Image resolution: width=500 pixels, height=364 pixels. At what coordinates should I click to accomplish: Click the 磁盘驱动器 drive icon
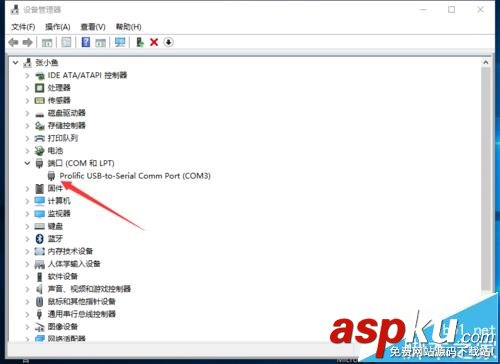(40, 114)
